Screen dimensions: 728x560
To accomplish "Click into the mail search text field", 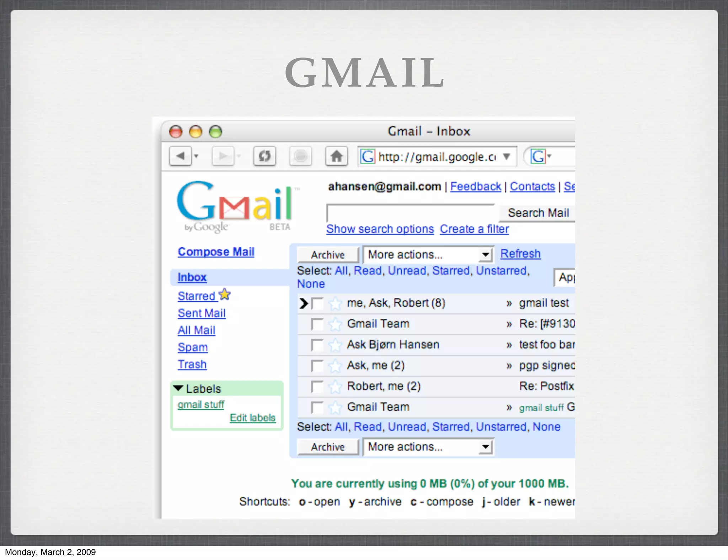I will (411, 213).
